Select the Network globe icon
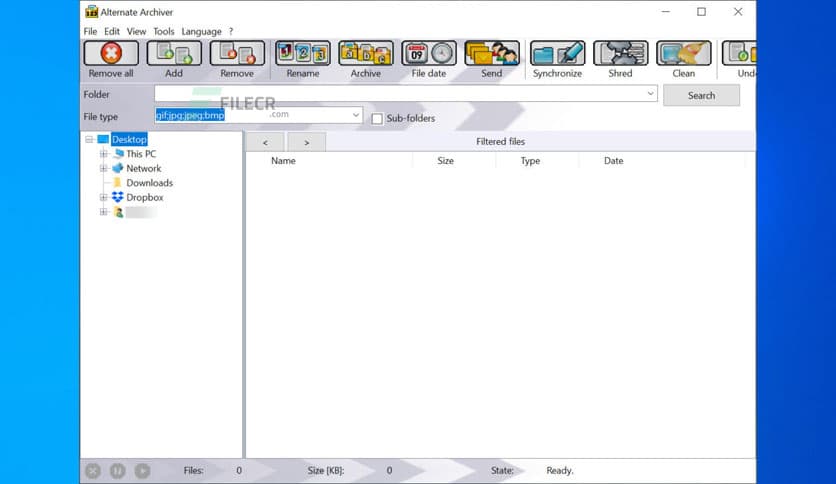The width and height of the screenshot is (836, 484). coord(118,168)
